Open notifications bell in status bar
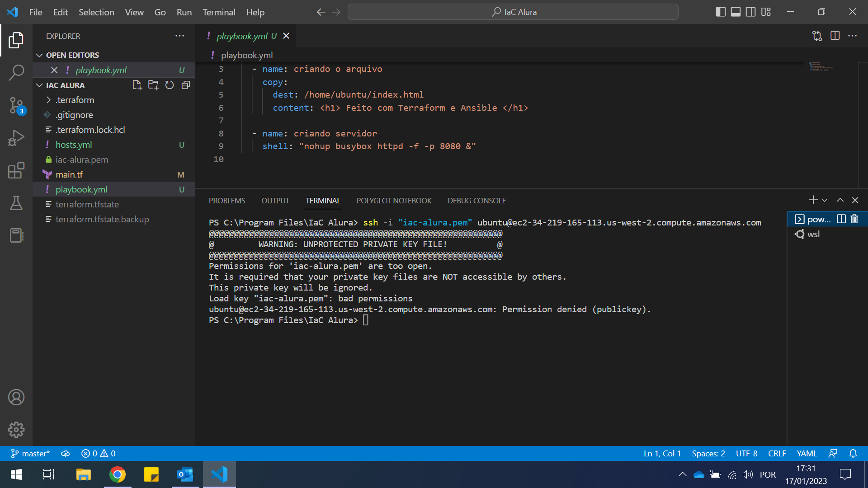This screenshot has width=868, height=488. 853,453
